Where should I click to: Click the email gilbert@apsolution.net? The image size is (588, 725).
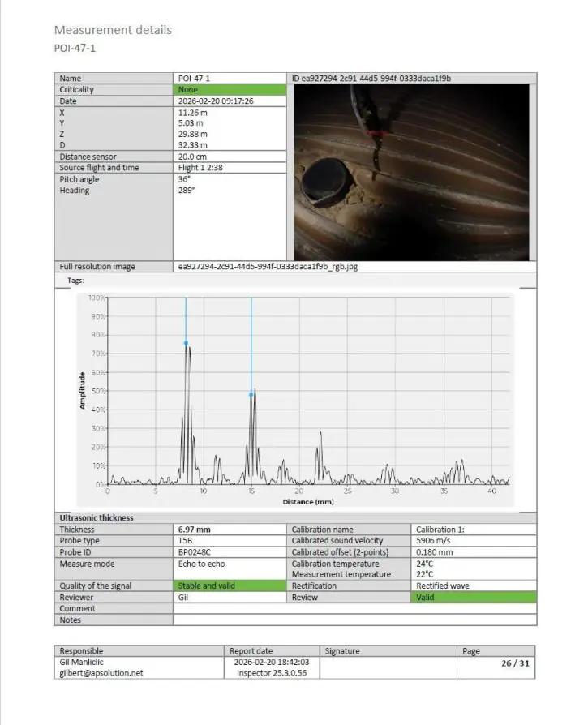(101, 673)
